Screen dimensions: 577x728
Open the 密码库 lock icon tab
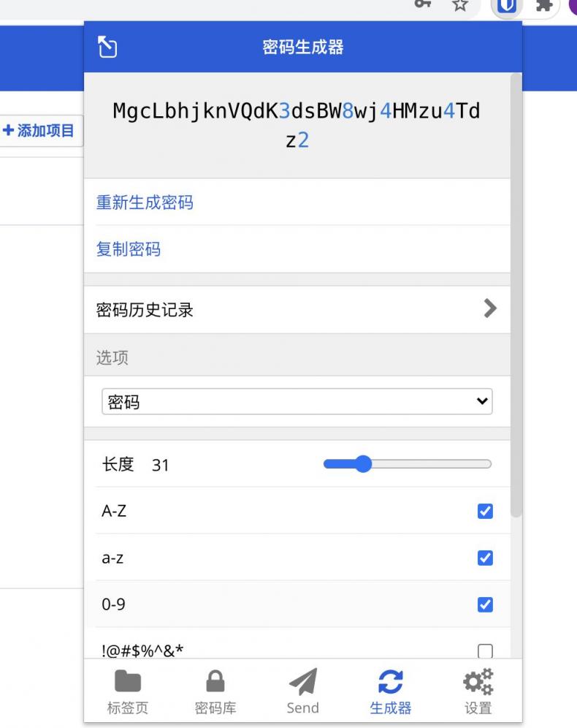pyautogui.click(x=215, y=691)
